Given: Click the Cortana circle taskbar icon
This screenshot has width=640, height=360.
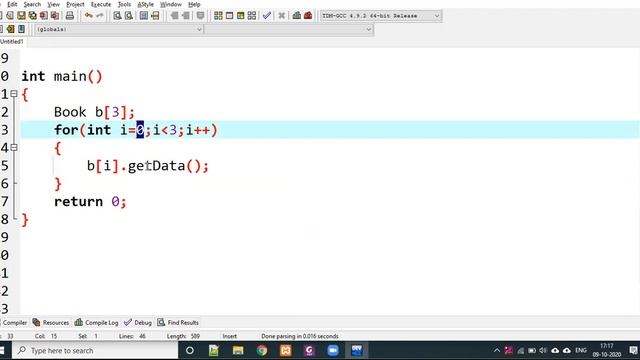Looking at the screenshot, I should click(x=190, y=350).
